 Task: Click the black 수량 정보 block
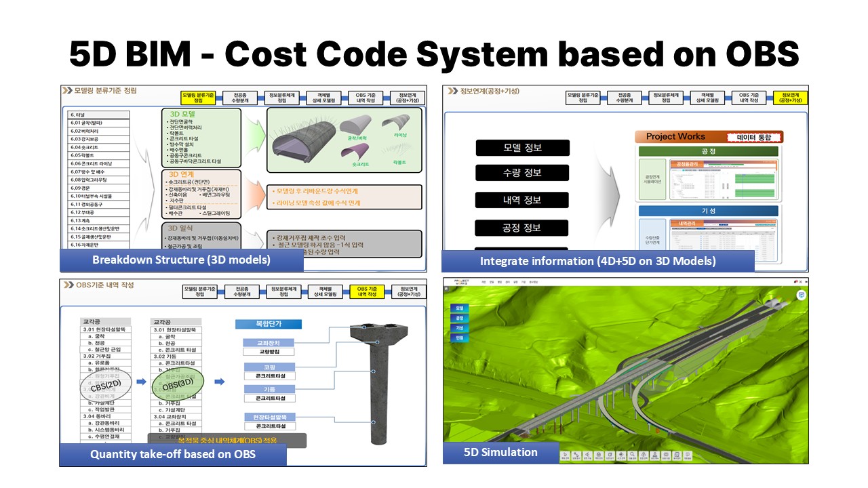pos(523,173)
